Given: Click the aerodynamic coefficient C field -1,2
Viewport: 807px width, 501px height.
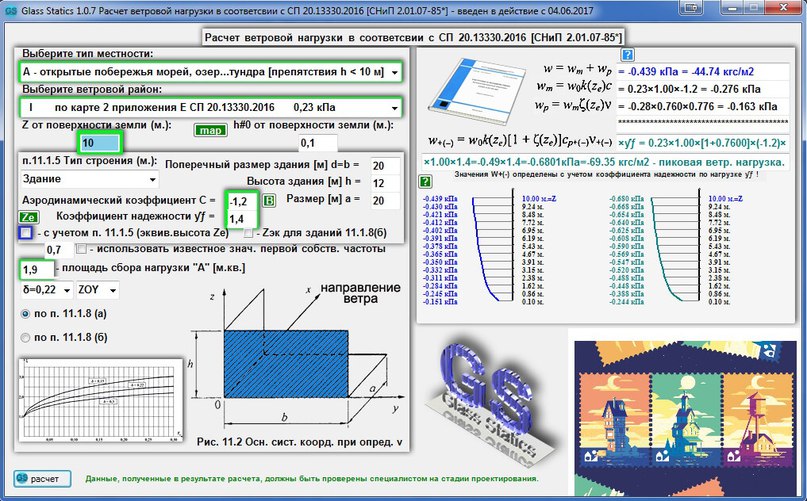Looking at the screenshot, I should pyautogui.click(x=241, y=201).
